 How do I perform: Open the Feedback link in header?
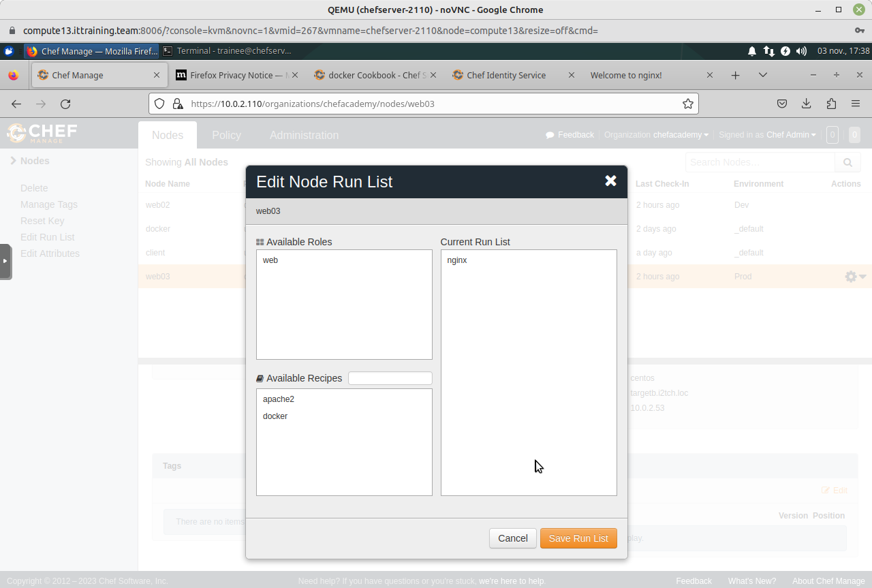[x=570, y=135]
